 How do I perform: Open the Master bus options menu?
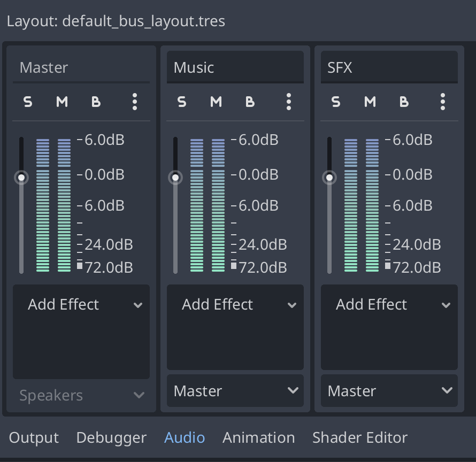[135, 101]
